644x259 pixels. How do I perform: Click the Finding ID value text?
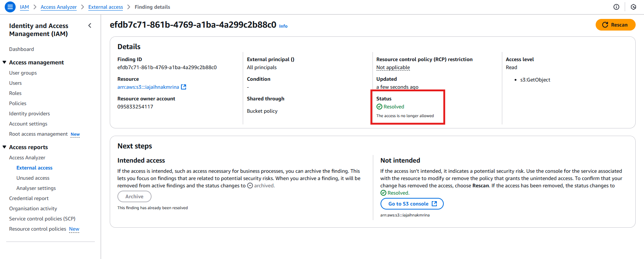pyautogui.click(x=167, y=67)
